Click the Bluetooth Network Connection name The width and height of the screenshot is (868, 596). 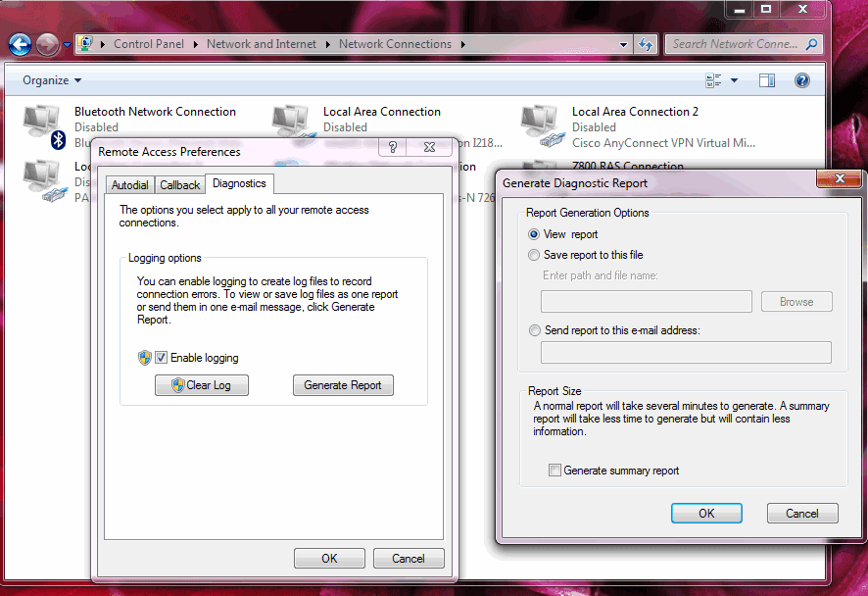coord(155,112)
